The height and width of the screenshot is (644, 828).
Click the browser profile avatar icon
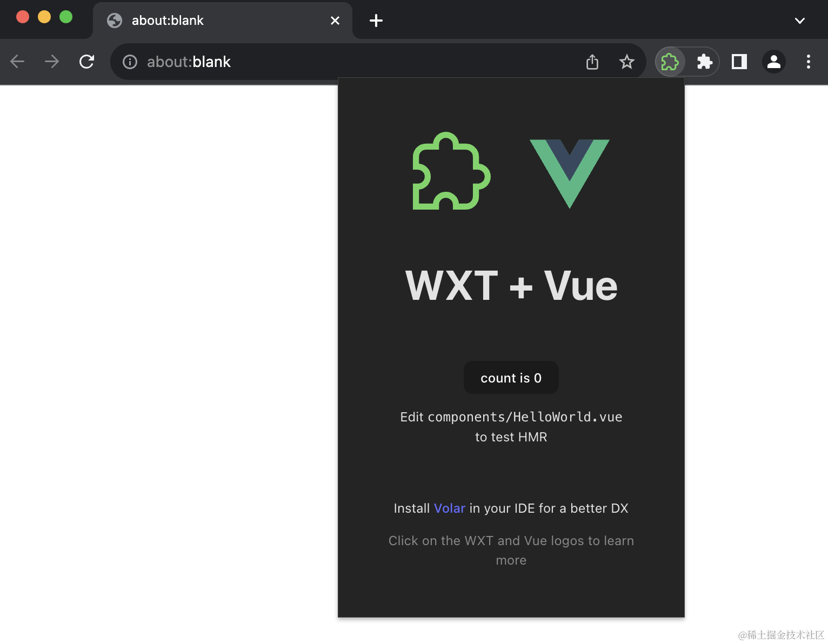[773, 62]
